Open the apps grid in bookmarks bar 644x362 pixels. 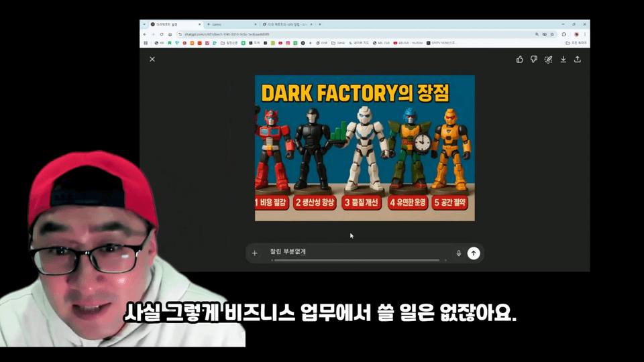pos(146,43)
